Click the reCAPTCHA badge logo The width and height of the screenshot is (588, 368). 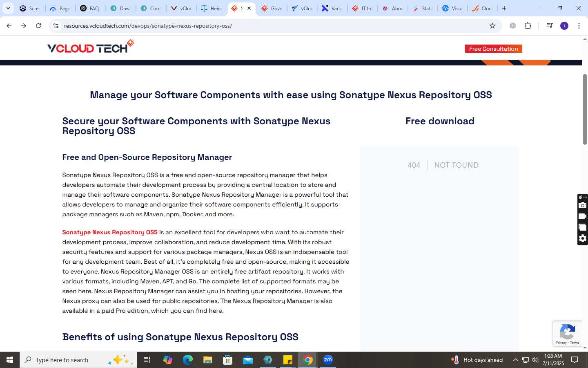coord(568,331)
